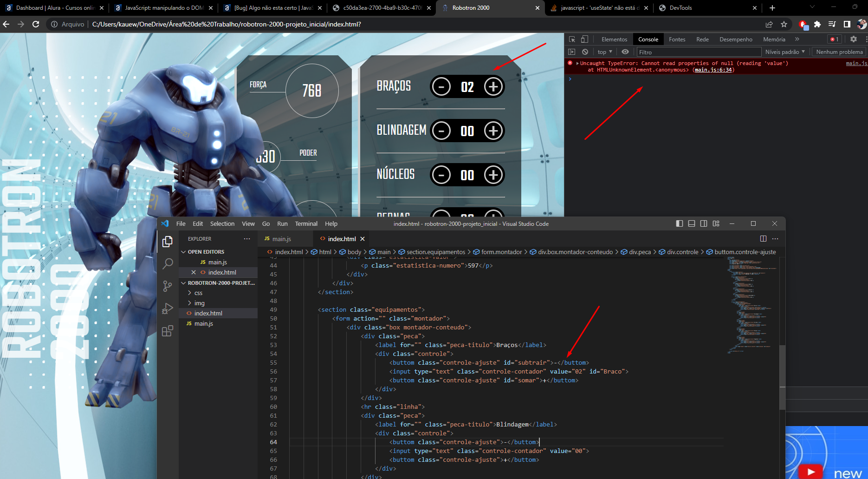Viewport: 868px width, 479px height.
Task: Open Source Control view in VS Code
Action: point(168,286)
